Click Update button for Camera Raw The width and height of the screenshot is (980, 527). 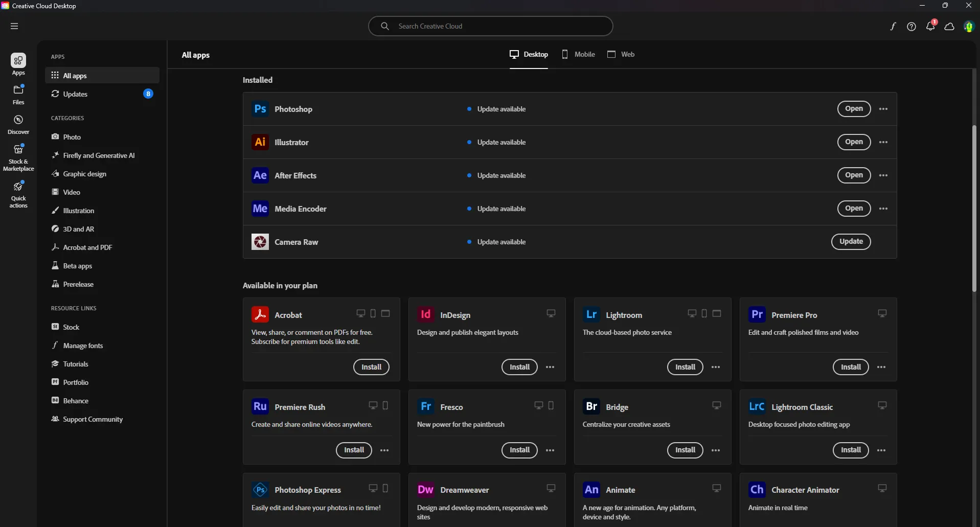(851, 242)
